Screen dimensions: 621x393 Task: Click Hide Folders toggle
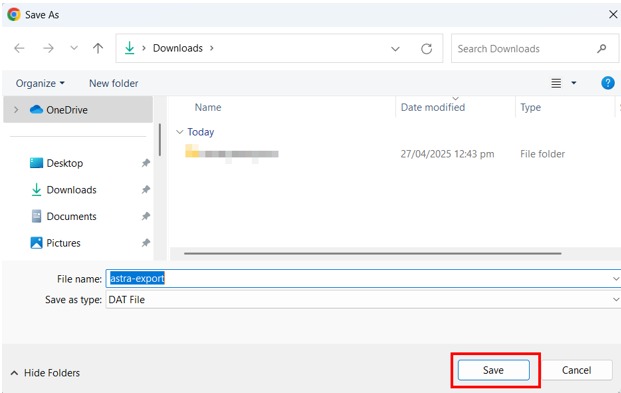tap(45, 373)
